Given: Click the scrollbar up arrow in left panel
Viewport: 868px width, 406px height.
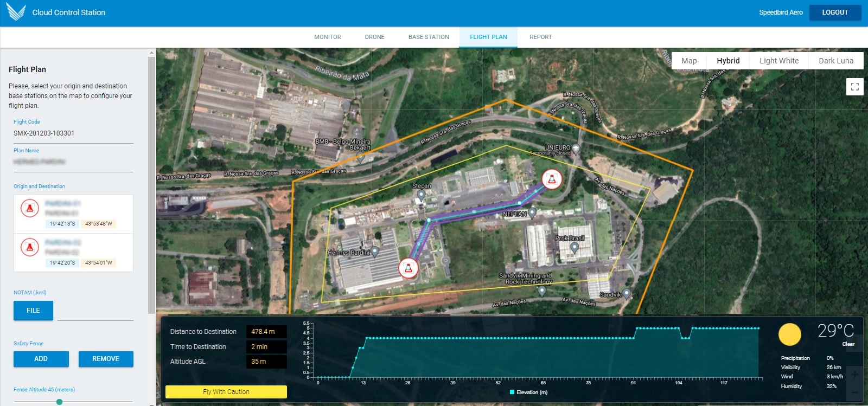Looking at the screenshot, I should tap(151, 53).
